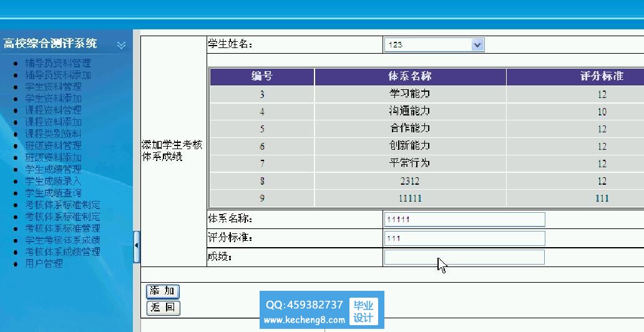The image size is (644, 332).
Task: Select 课程类别资料 menu entry
Action: 54,134
